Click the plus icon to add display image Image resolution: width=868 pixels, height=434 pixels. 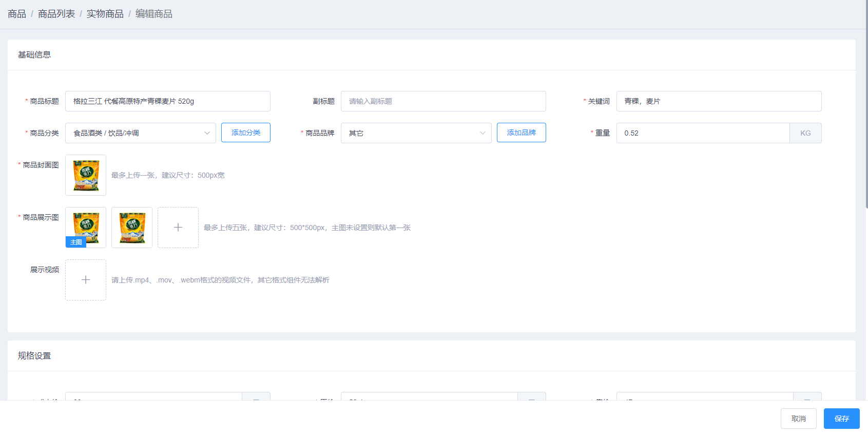178,228
